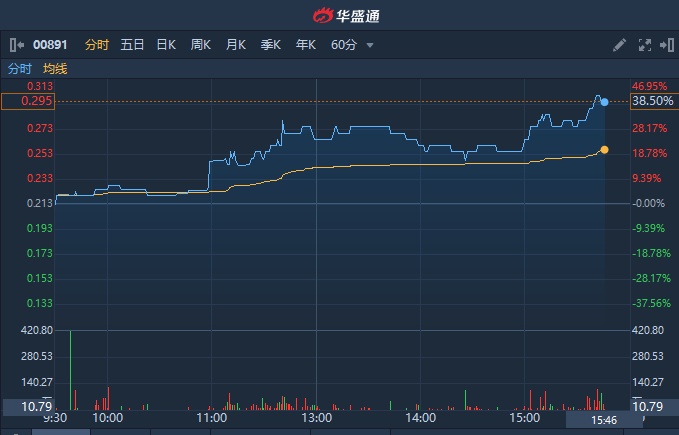Click the stock code 00891

point(48,45)
